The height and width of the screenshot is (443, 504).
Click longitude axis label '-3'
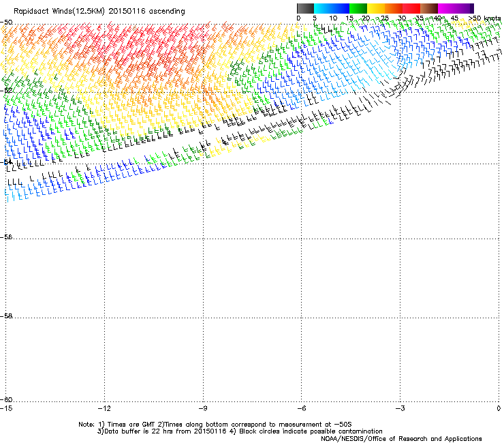point(400,408)
